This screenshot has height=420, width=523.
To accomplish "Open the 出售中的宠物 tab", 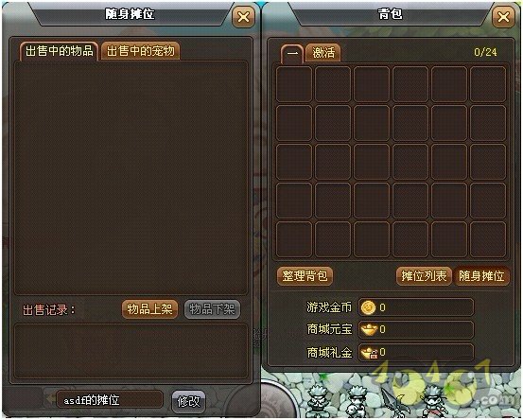I will 140,51.
